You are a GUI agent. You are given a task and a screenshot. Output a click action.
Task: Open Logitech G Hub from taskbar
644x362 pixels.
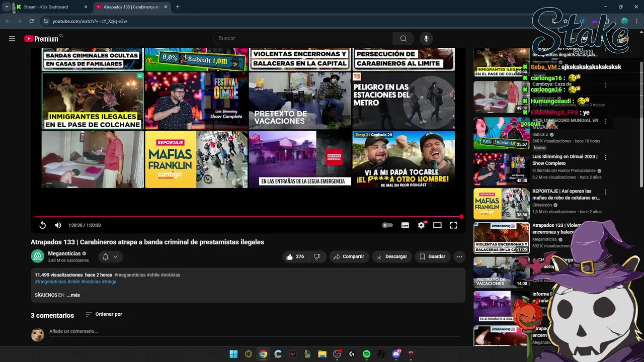(x=352, y=354)
